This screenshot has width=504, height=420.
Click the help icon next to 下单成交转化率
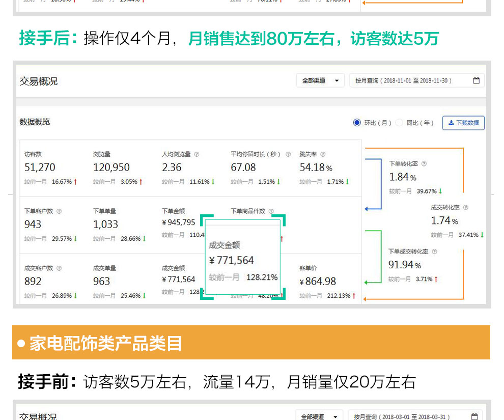coord(435,251)
